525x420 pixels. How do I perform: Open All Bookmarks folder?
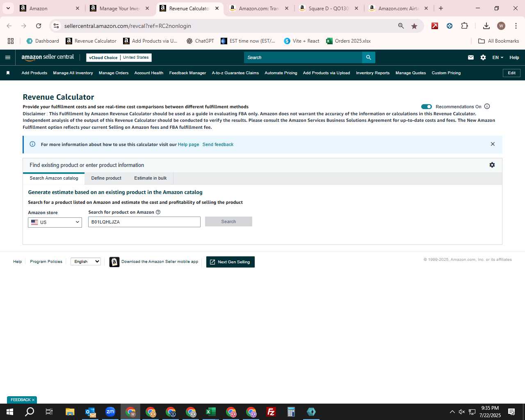click(x=499, y=41)
